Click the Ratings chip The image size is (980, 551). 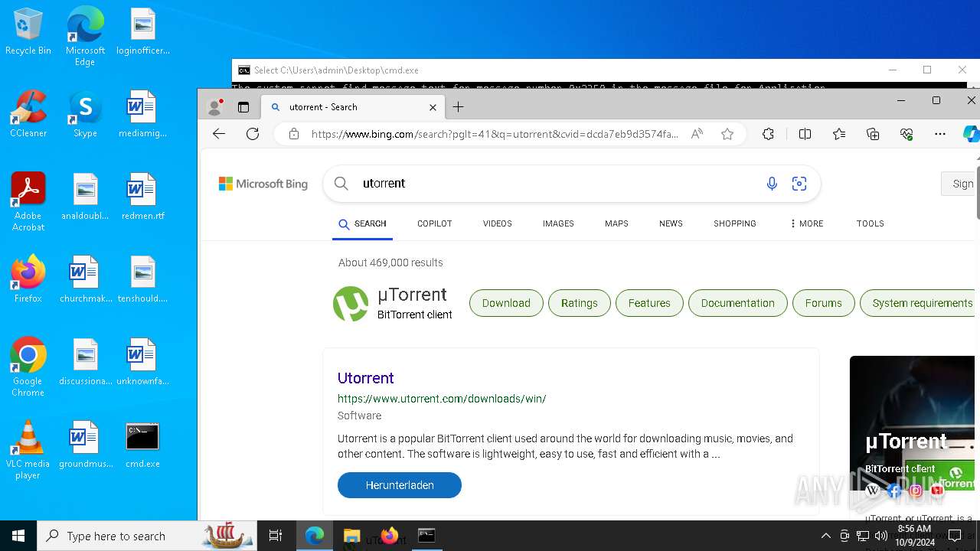(579, 303)
